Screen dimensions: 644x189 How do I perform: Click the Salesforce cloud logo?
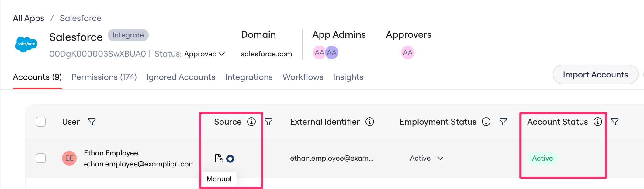point(26,44)
